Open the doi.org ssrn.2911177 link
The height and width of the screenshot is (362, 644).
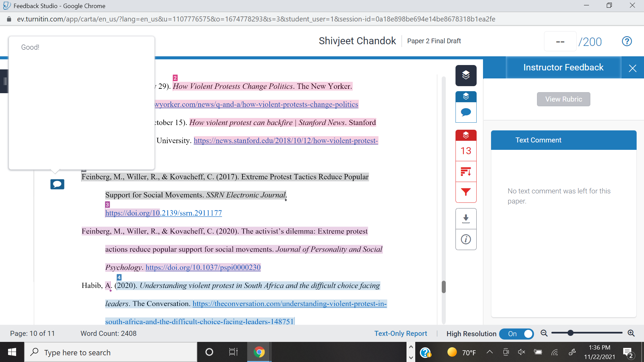tap(163, 213)
